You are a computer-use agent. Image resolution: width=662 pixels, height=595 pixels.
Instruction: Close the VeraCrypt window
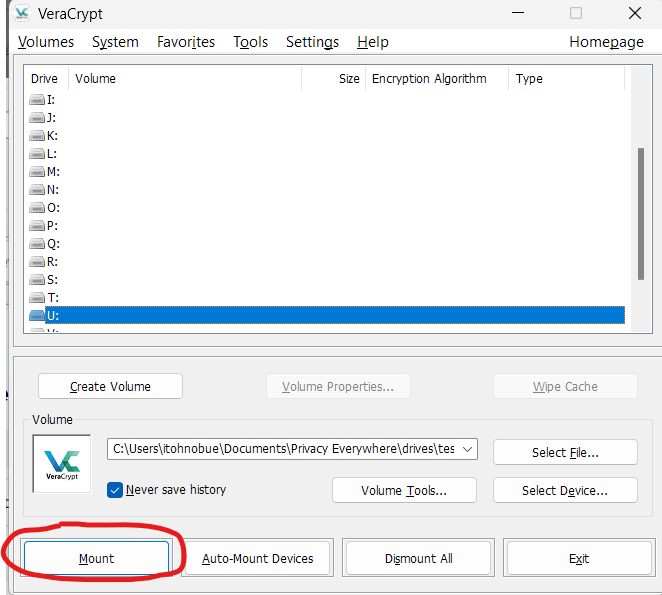tap(635, 13)
